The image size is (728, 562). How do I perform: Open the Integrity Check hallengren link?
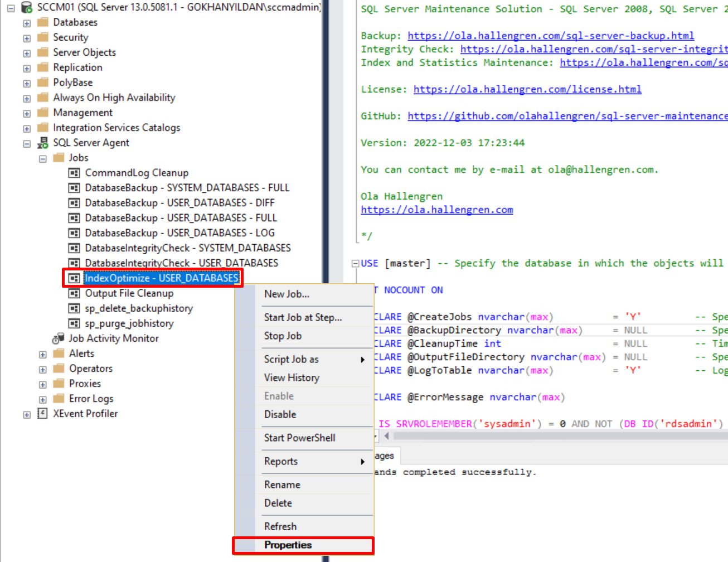[x=594, y=49]
